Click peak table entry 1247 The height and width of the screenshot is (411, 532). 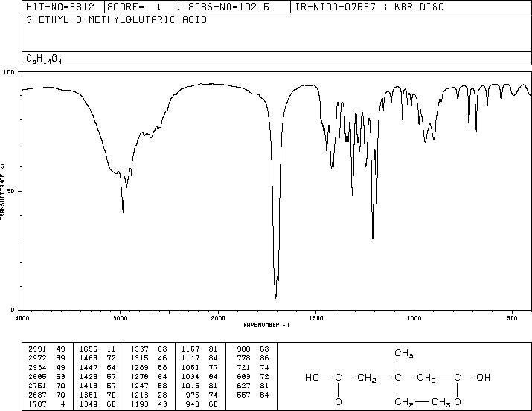click(x=139, y=386)
